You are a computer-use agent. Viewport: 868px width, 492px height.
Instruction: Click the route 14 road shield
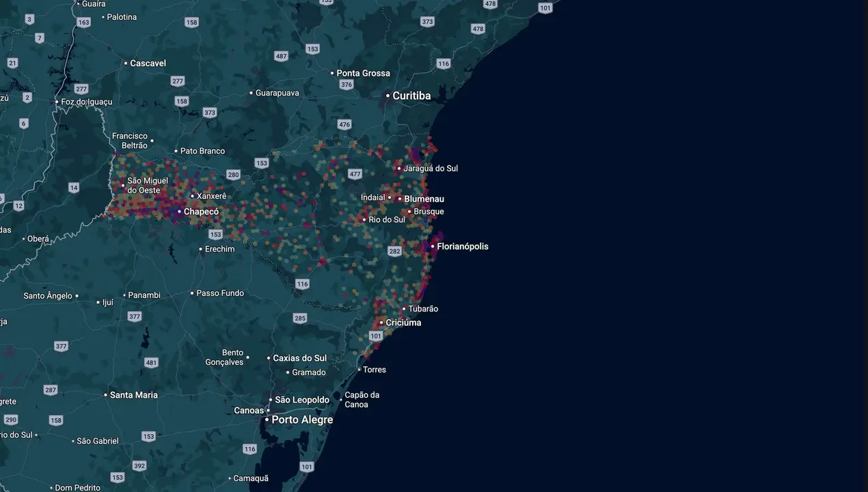coord(74,187)
